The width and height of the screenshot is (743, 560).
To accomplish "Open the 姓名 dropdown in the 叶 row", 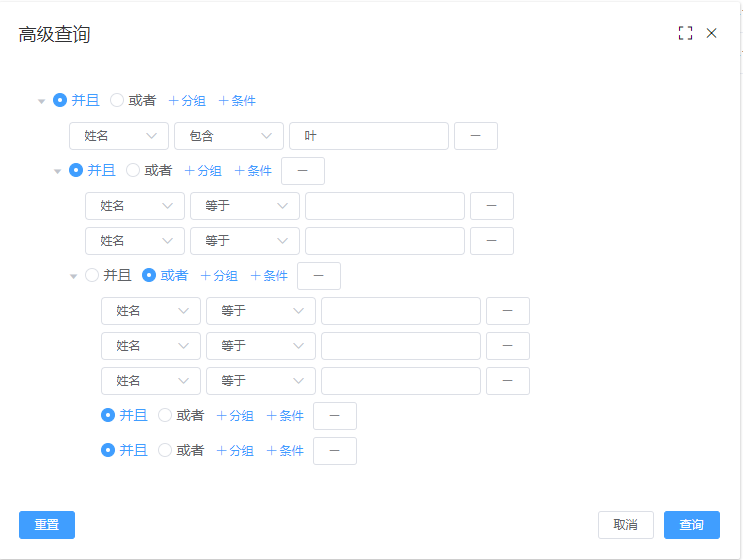I will pos(118,136).
